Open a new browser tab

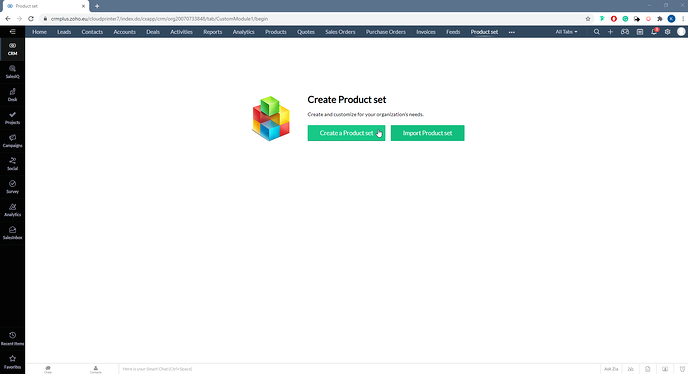point(97,6)
